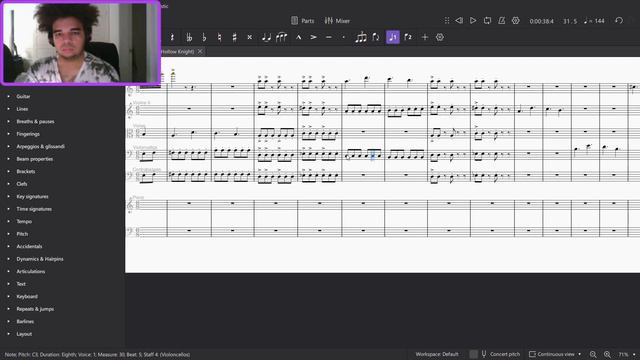Open playback settings gear
The width and height of the screenshot is (640, 360).
[x=516, y=20]
